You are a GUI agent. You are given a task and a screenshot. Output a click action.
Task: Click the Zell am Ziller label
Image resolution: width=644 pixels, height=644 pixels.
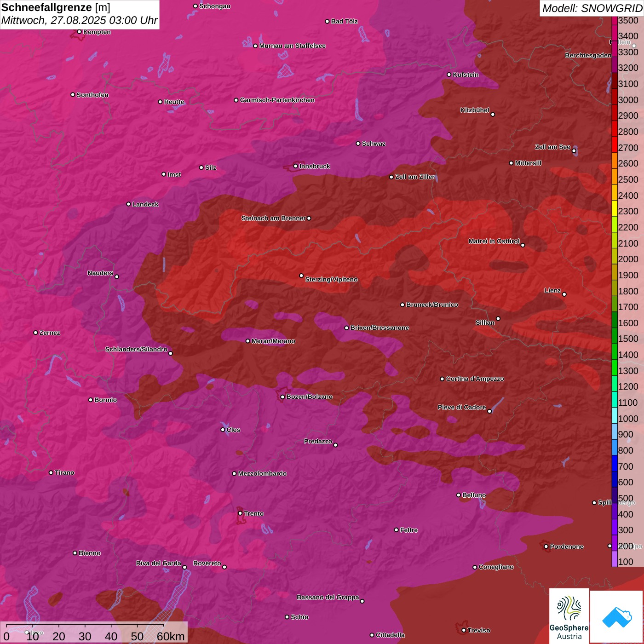click(414, 177)
